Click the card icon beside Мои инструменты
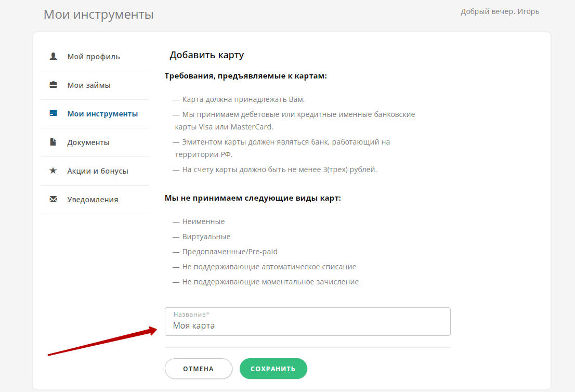575x392 pixels. click(53, 113)
